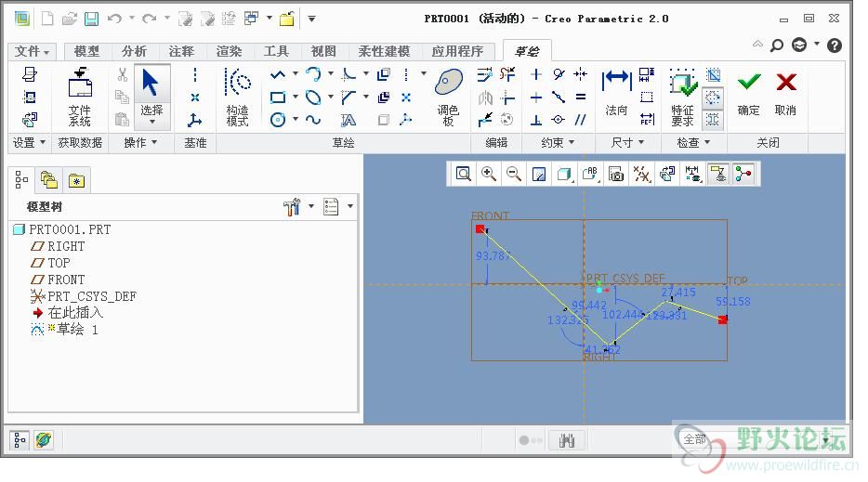Screen dimensions: 868x482
Task: Select the 93.787 dimension value
Action: tap(493, 256)
